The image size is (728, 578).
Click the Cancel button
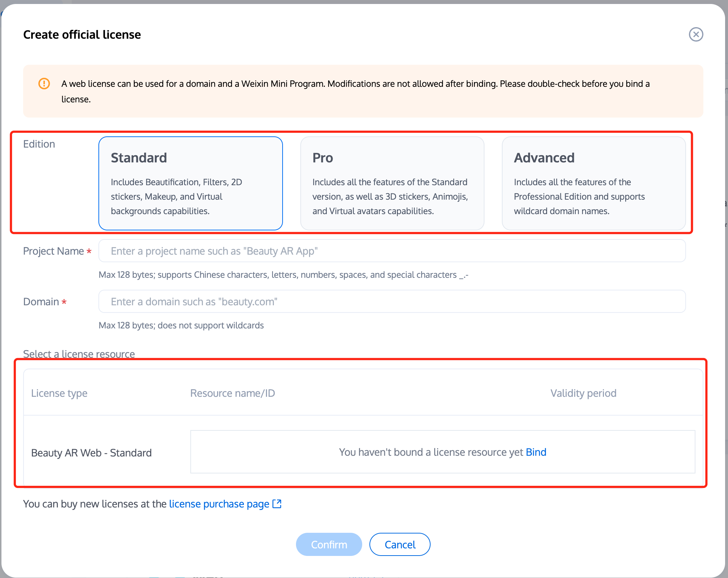pyautogui.click(x=400, y=544)
